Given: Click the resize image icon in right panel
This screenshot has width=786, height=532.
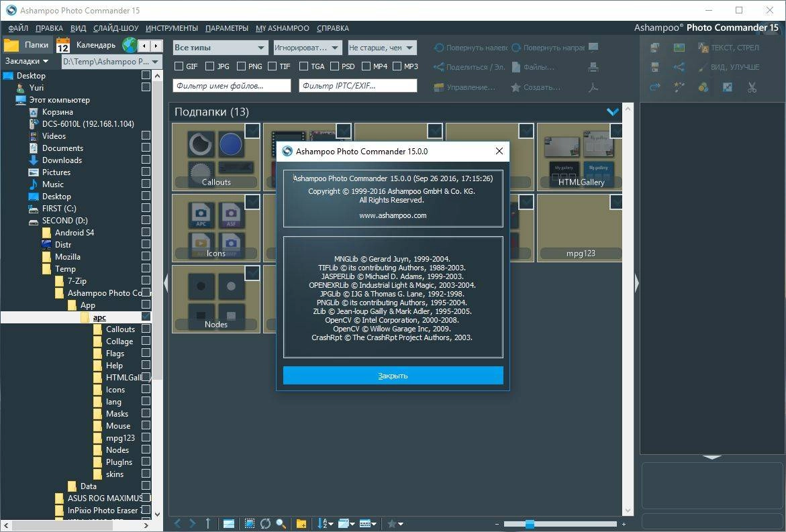Looking at the screenshot, I should (x=728, y=87).
